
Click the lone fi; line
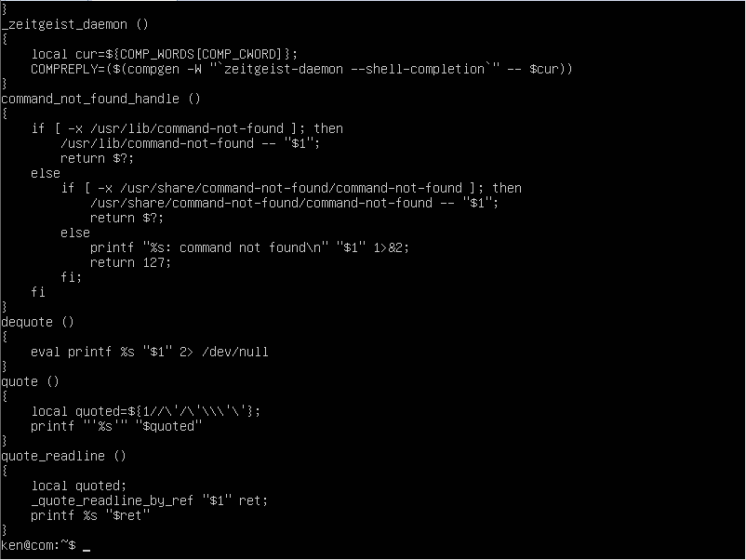[x=71, y=277]
